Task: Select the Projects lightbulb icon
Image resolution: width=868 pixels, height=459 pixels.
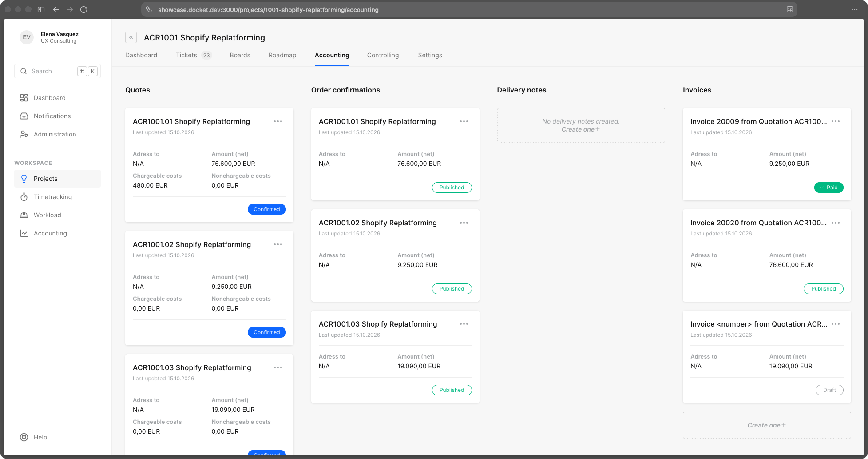Action: point(24,179)
